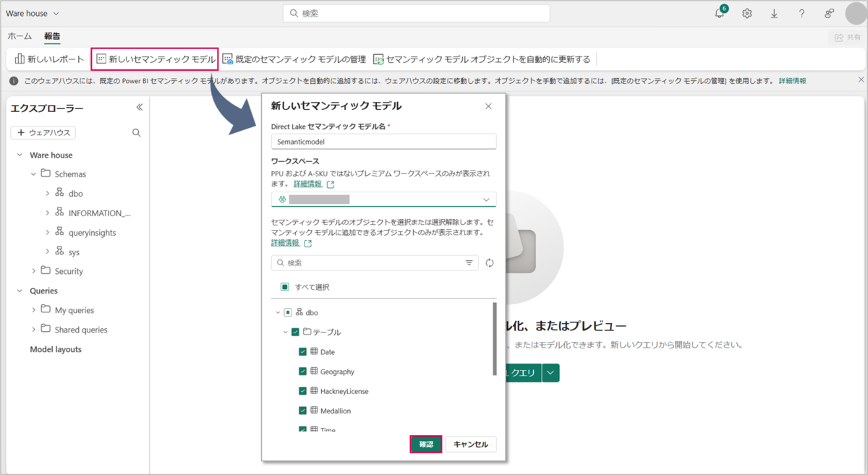
Task: Click the filter icon in dialog search
Action: (469, 263)
